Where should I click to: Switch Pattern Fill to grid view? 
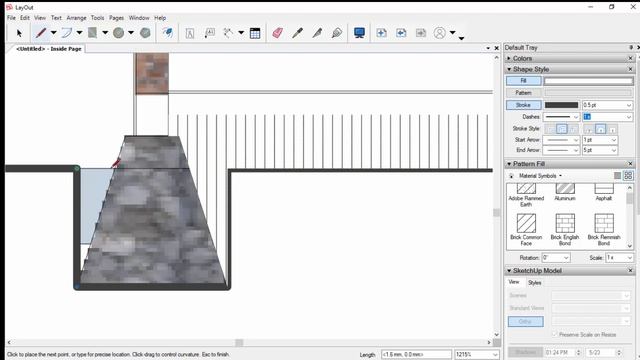(628, 176)
